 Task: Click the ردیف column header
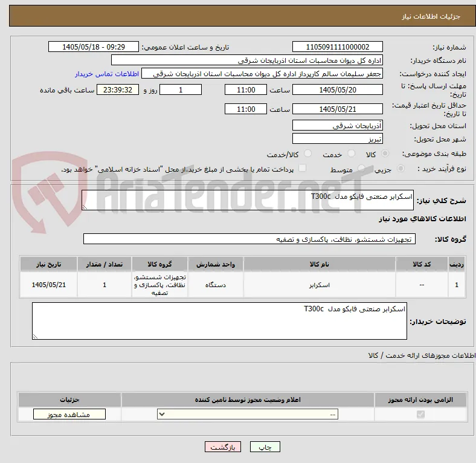(x=457, y=264)
